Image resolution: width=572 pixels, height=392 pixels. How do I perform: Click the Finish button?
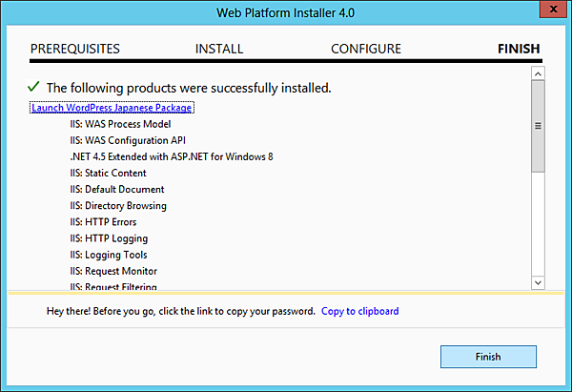(x=488, y=357)
